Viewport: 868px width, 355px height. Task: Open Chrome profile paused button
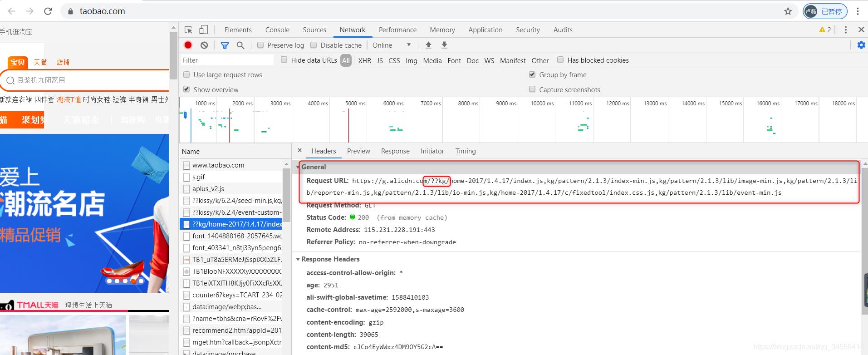point(825,11)
